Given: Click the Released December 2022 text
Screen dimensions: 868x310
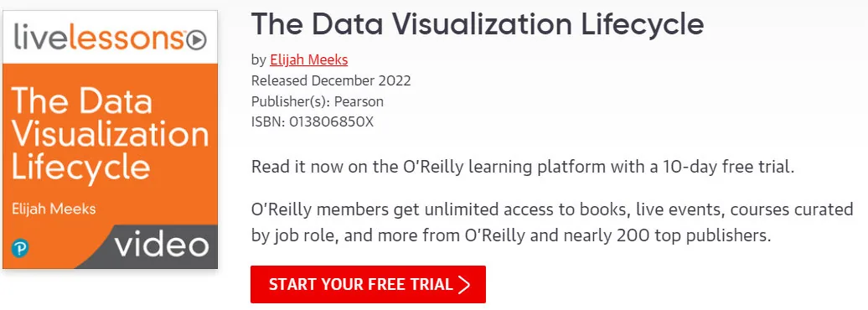Looking at the screenshot, I should (331, 80).
